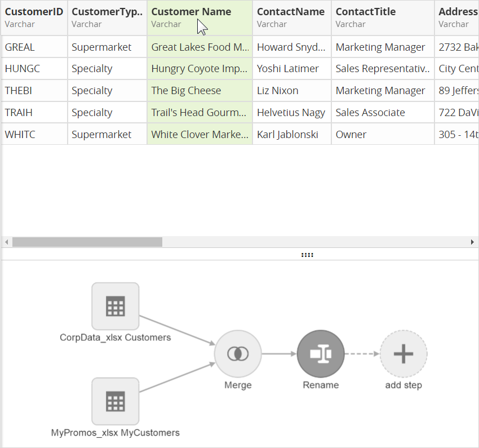Image resolution: width=479 pixels, height=448 pixels.
Task: Select the ContactTitle column header
Action: coord(383,17)
